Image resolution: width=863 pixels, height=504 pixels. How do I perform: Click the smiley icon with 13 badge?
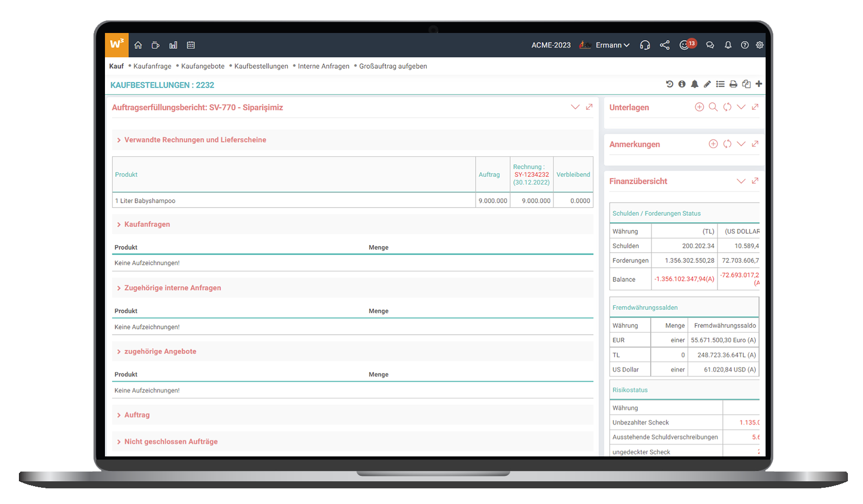[685, 45]
